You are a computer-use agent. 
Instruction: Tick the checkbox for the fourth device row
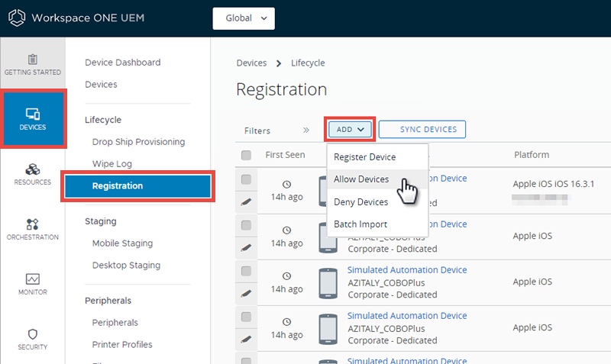click(246, 317)
